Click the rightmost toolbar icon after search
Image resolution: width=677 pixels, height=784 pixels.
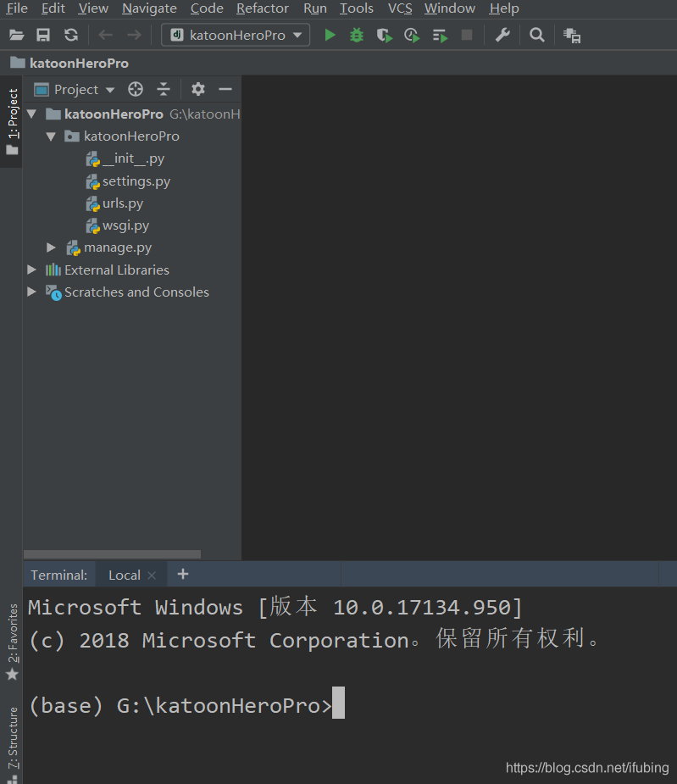click(572, 36)
